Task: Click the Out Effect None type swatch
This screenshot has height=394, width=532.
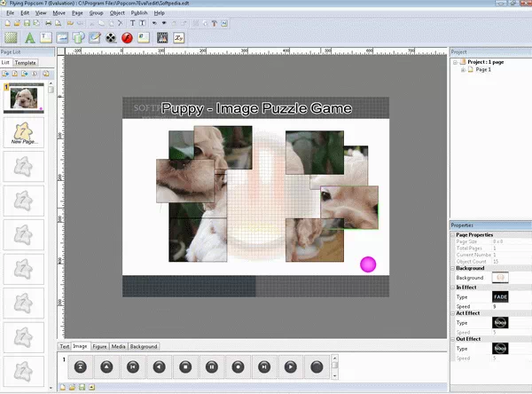Action: click(500, 349)
